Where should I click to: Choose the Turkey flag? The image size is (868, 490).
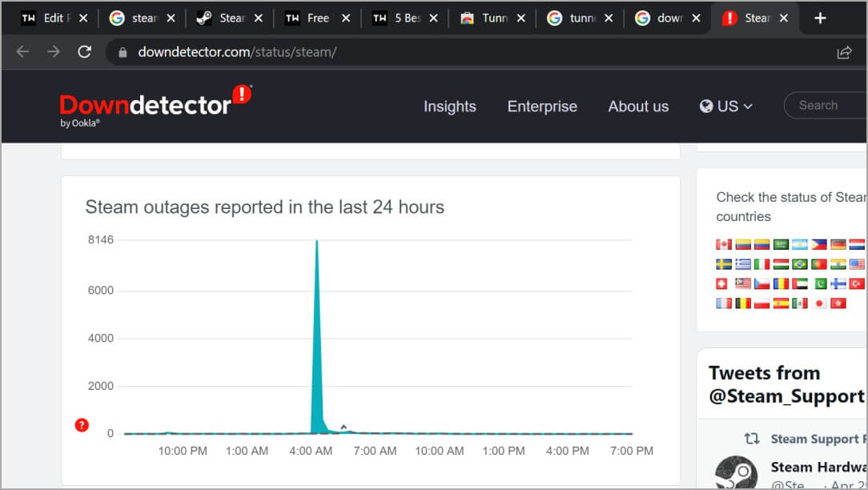click(x=857, y=284)
